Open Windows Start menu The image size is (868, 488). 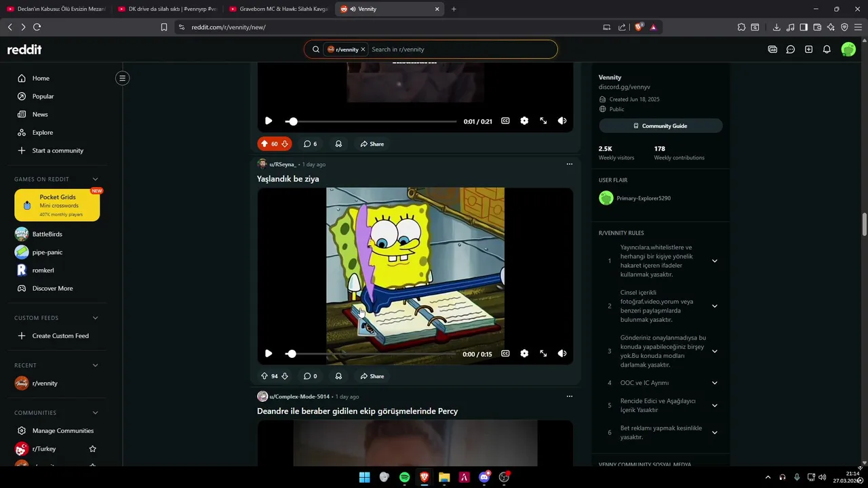point(364,477)
